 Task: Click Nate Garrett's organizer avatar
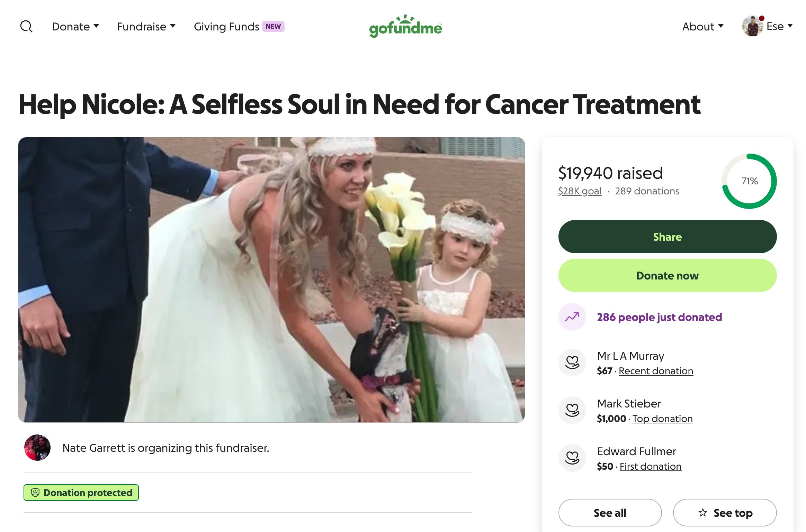pos(37,448)
